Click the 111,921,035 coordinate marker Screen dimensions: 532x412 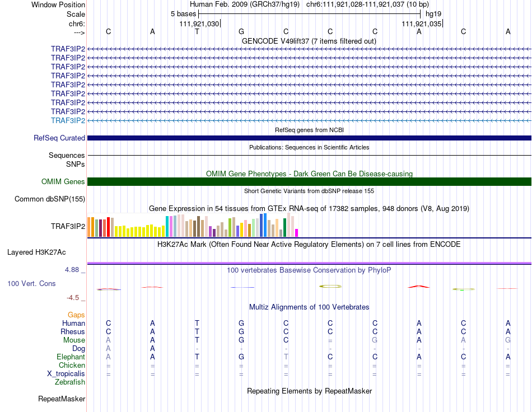(421, 24)
